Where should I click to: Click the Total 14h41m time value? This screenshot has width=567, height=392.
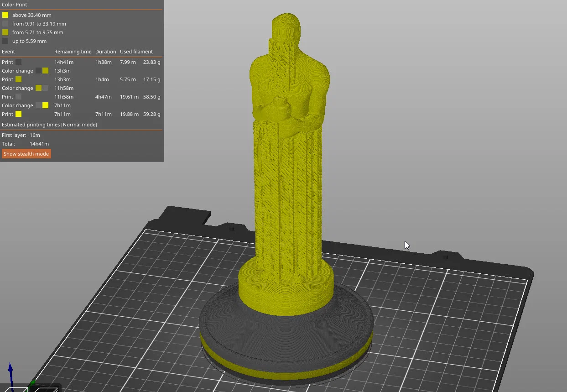click(39, 144)
